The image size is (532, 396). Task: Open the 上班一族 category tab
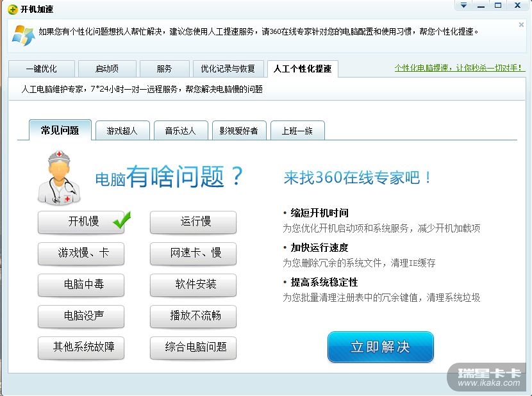297,131
